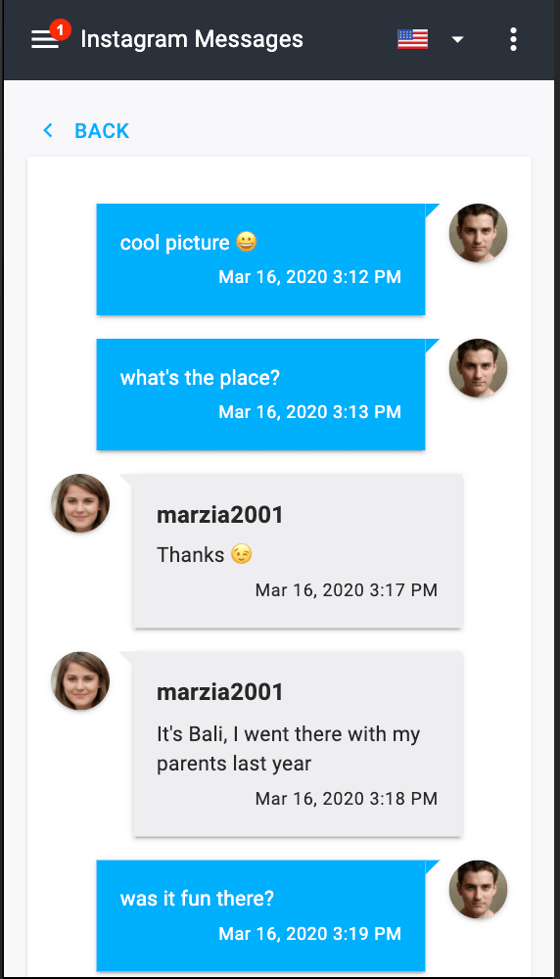Click marzia2001 username above Thanks
Image resolution: width=560 pixels, height=979 pixels.
[x=219, y=515]
